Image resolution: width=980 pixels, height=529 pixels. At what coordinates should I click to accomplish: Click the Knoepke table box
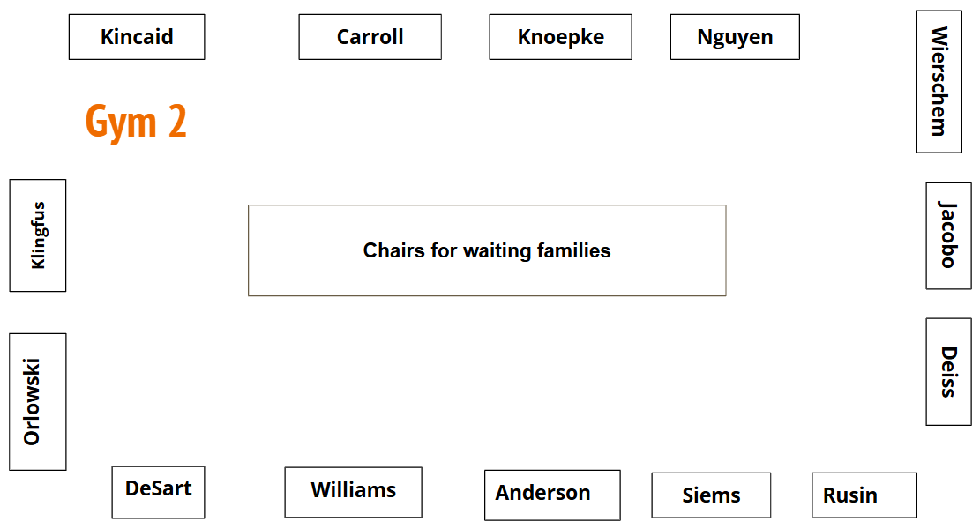tap(560, 37)
